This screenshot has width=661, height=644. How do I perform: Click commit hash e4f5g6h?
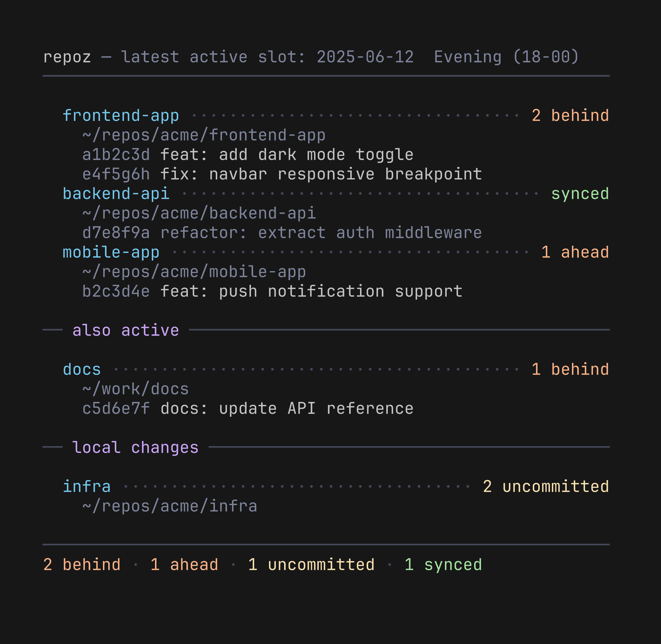[x=116, y=175]
